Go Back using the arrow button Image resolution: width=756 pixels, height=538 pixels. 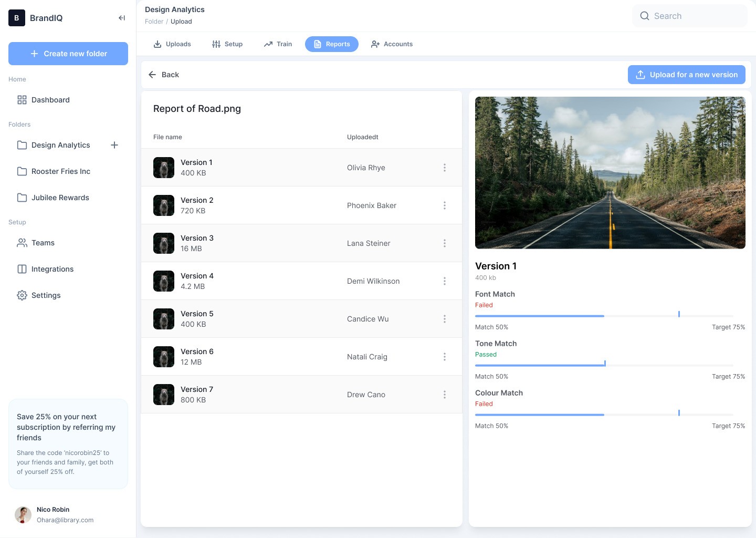click(x=164, y=75)
